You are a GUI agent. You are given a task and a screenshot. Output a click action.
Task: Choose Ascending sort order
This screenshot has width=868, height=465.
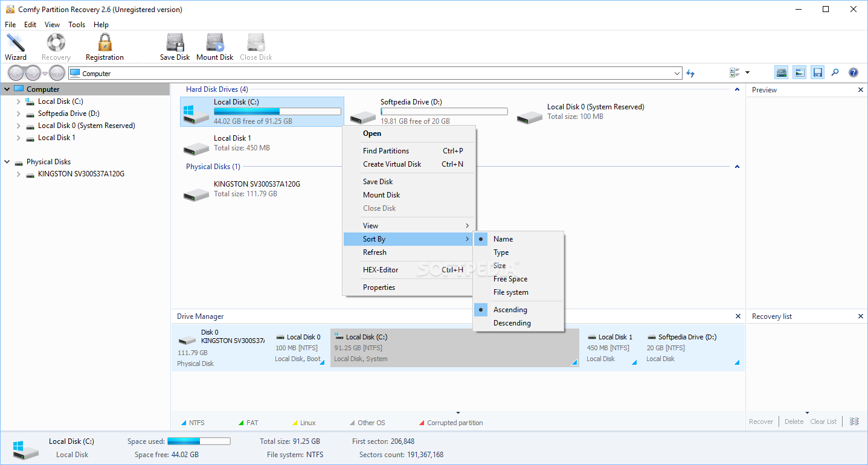(519, 310)
